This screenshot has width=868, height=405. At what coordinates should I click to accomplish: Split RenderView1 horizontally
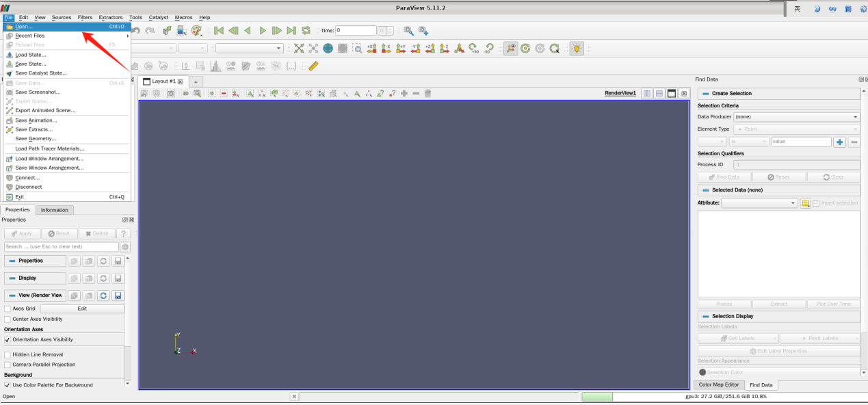tap(647, 93)
